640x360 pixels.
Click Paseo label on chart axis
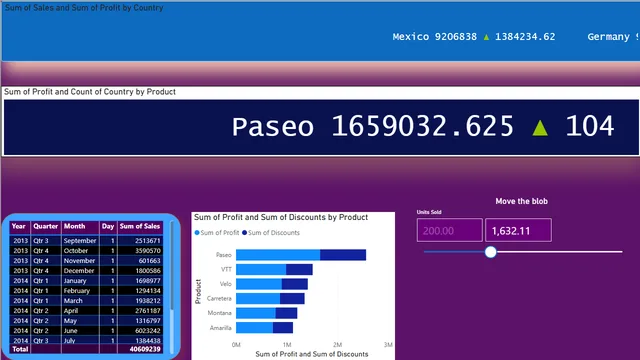224,255
